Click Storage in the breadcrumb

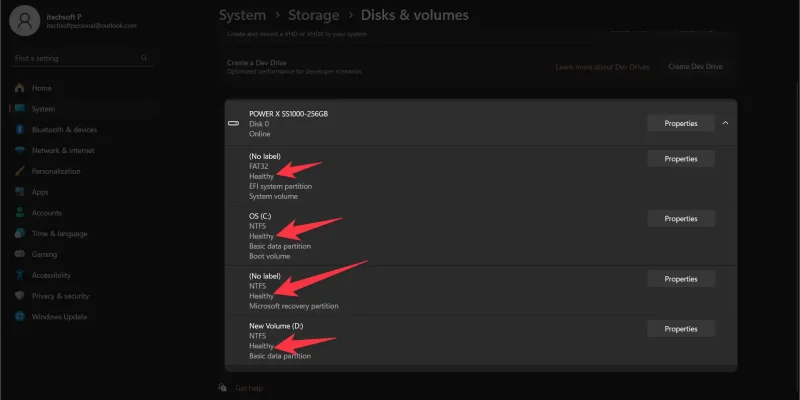tap(313, 15)
